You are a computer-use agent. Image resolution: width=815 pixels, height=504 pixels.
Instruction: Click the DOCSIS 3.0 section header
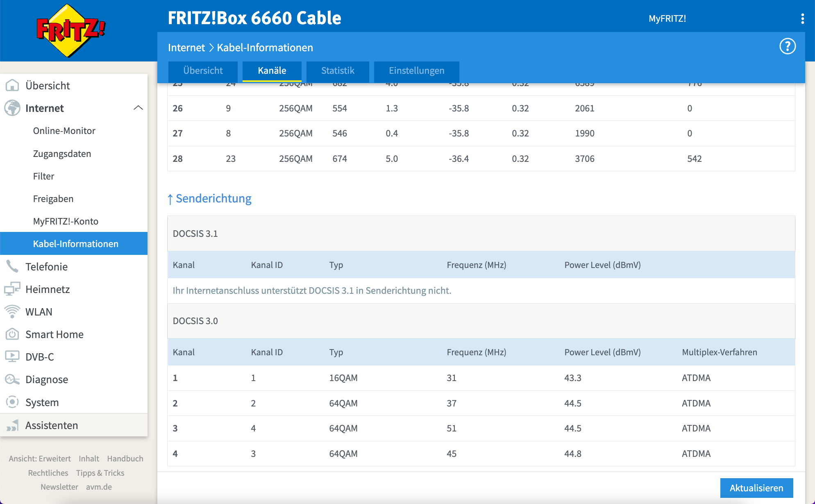point(481,321)
